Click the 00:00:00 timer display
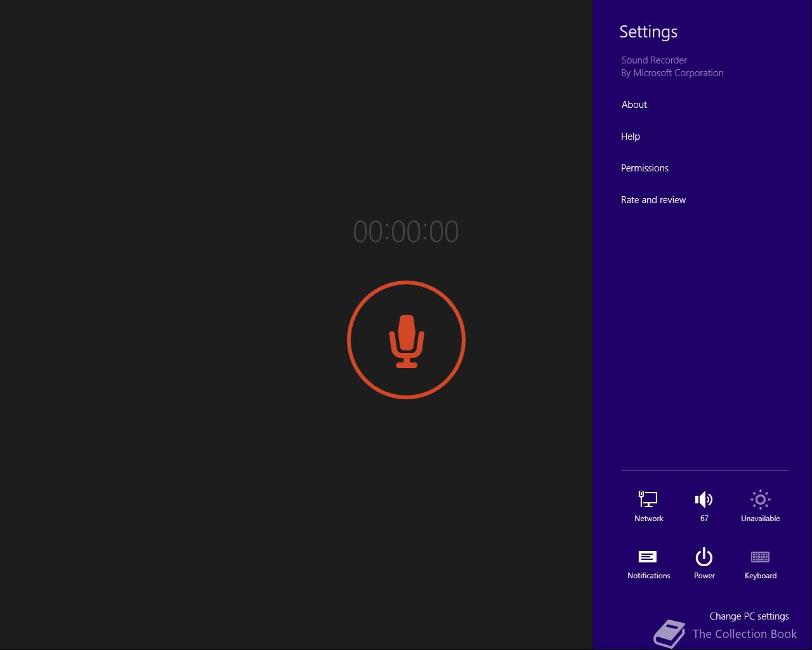Viewport: 812px width, 650px height. click(406, 232)
